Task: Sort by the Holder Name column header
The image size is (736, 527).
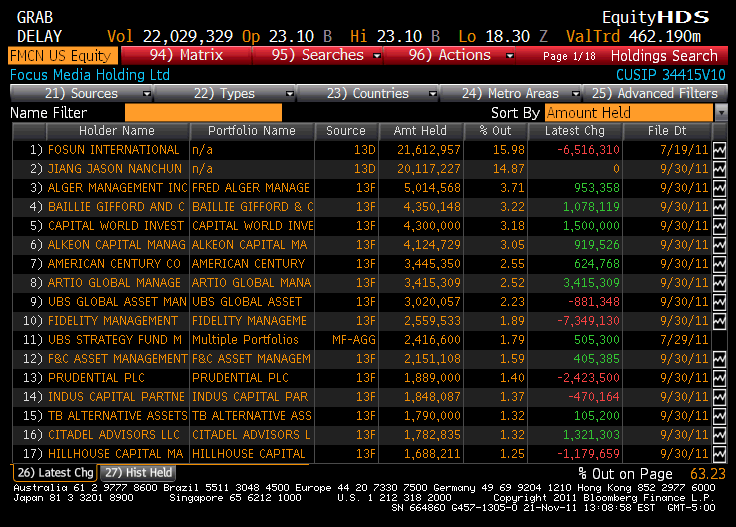Action: [116, 131]
